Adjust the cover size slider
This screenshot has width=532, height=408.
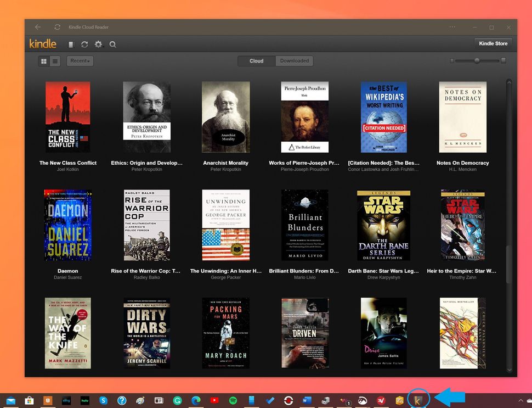pyautogui.click(x=477, y=61)
